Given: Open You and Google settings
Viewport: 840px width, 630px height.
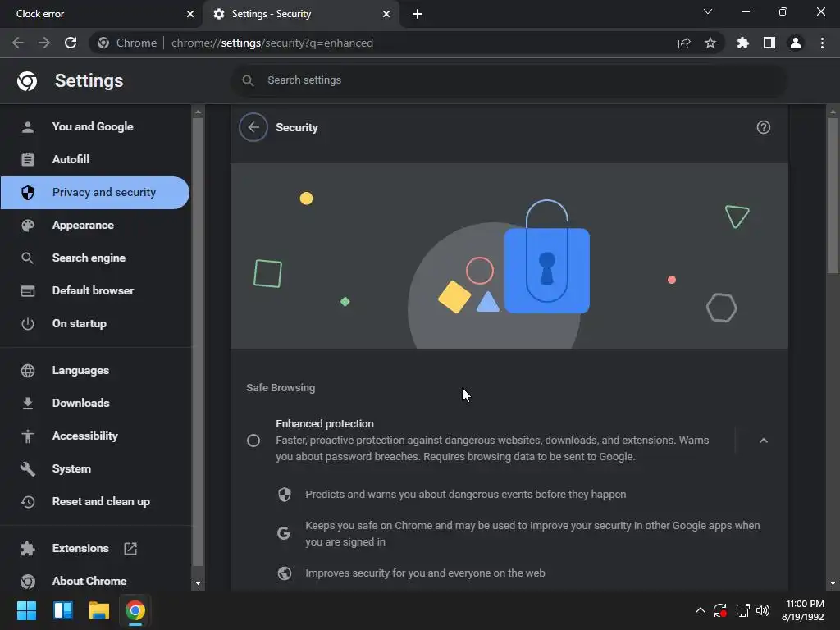Looking at the screenshot, I should [x=95, y=126].
